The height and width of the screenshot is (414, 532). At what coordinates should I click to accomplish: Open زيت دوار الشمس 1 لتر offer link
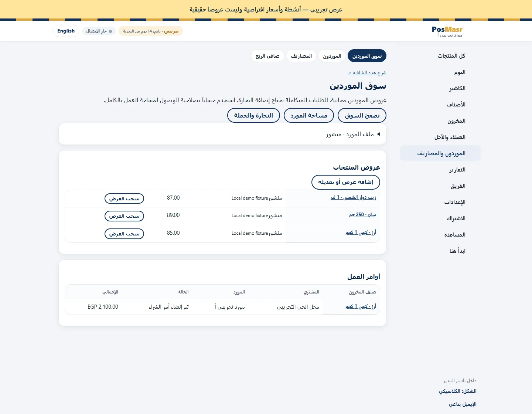click(x=353, y=197)
